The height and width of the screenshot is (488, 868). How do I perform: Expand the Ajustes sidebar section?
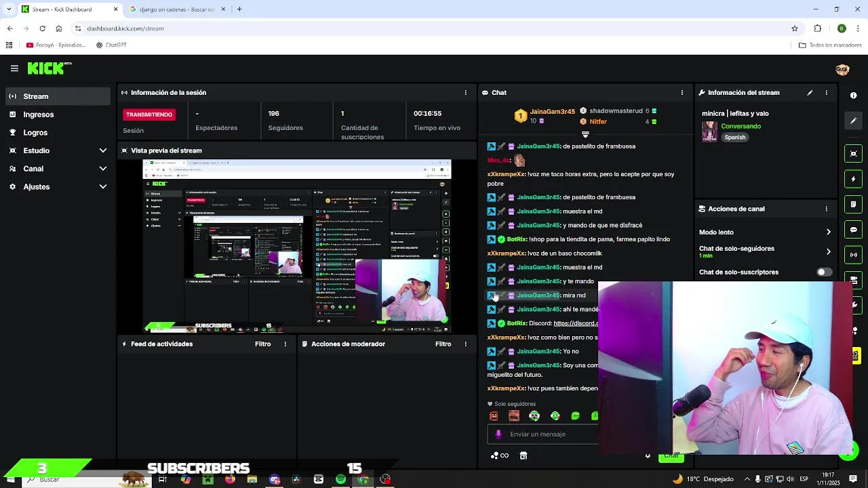(59, 186)
